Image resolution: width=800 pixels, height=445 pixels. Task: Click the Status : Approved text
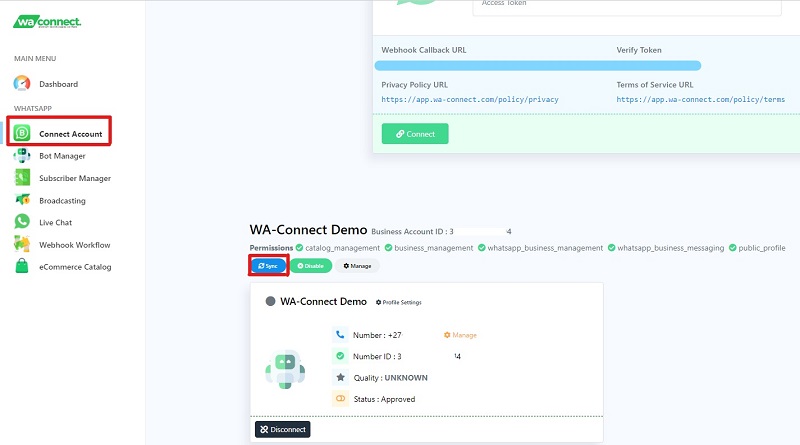[x=384, y=399]
